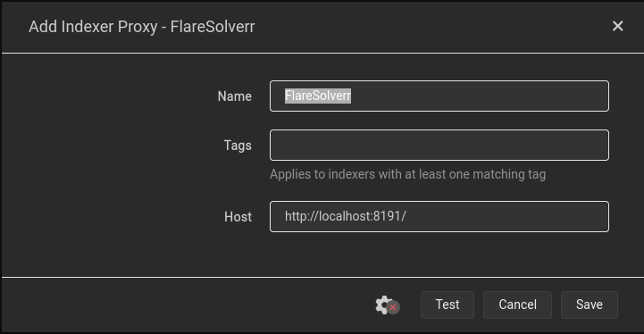Click the dialog title Add Indexer Proxy
This screenshot has height=334, width=644.
(93, 27)
